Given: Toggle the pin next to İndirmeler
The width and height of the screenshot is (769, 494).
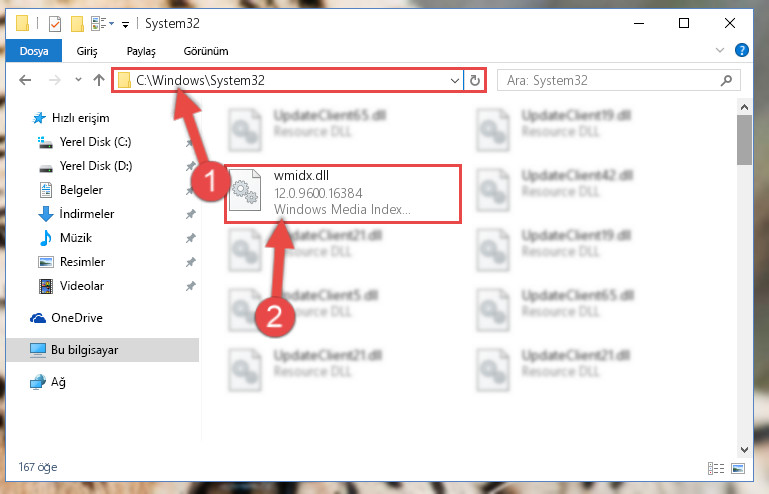Looking at the screenshot, I should pyautogui.click(x=190, y=214).
